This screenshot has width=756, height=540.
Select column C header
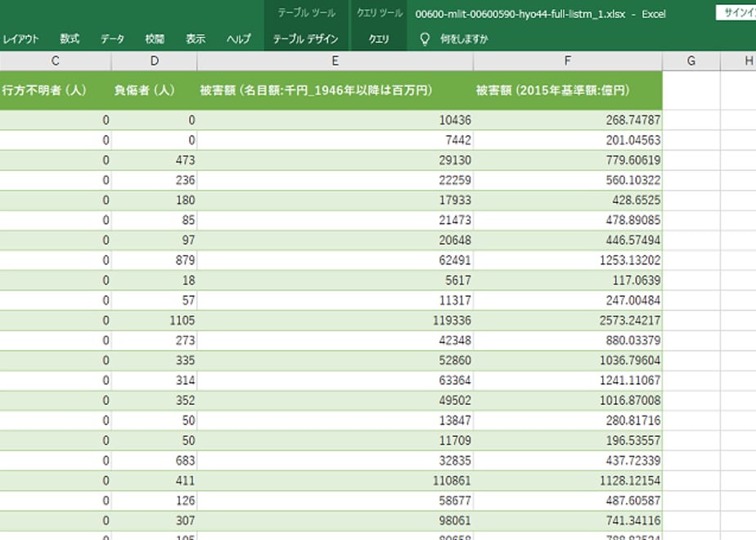pos(56,61)
